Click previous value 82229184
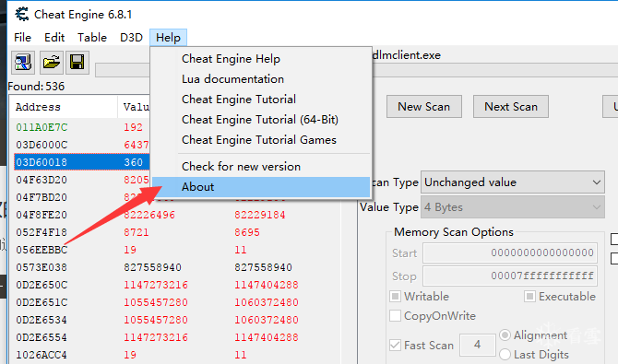618x364 pixels. 260,215
